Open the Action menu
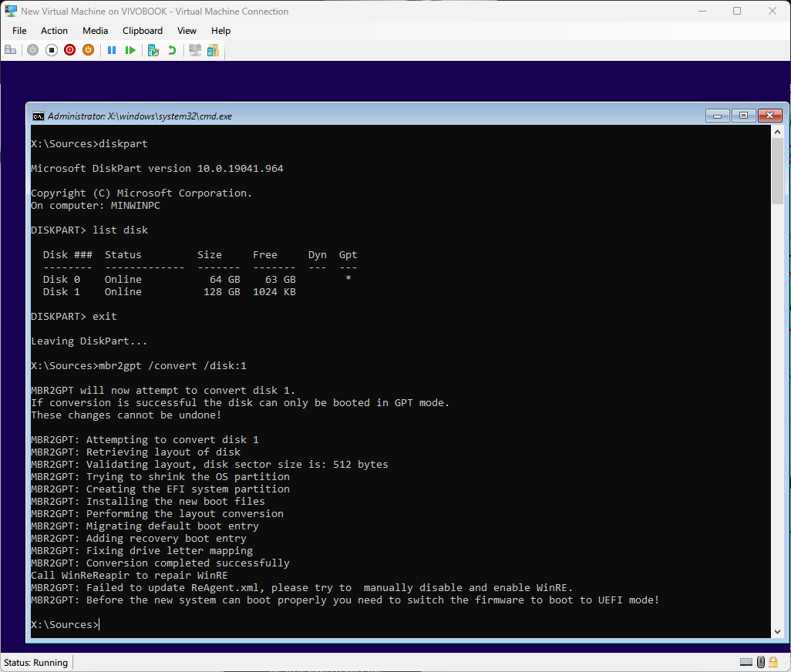The height and width of the screenshot is (672, 791). point(54,31)
